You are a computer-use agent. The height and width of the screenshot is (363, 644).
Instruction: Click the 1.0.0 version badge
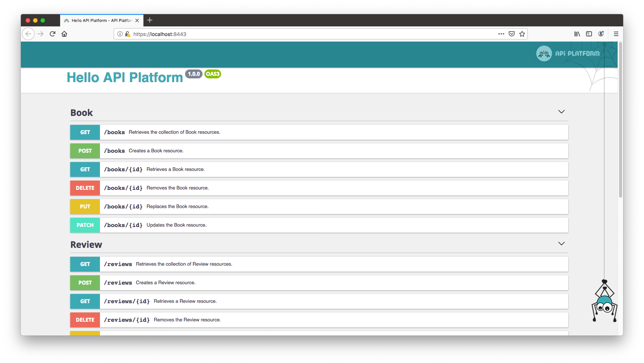point(194,74)
